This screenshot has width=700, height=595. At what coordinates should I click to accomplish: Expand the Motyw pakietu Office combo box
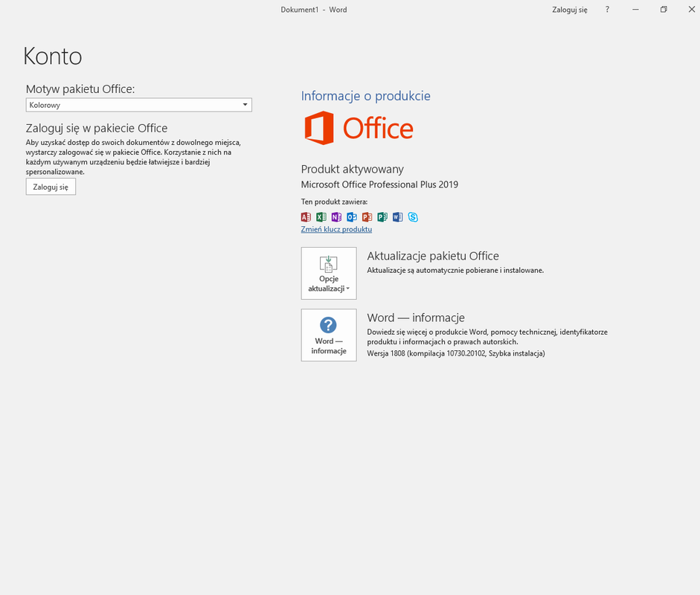coord(139,105)
